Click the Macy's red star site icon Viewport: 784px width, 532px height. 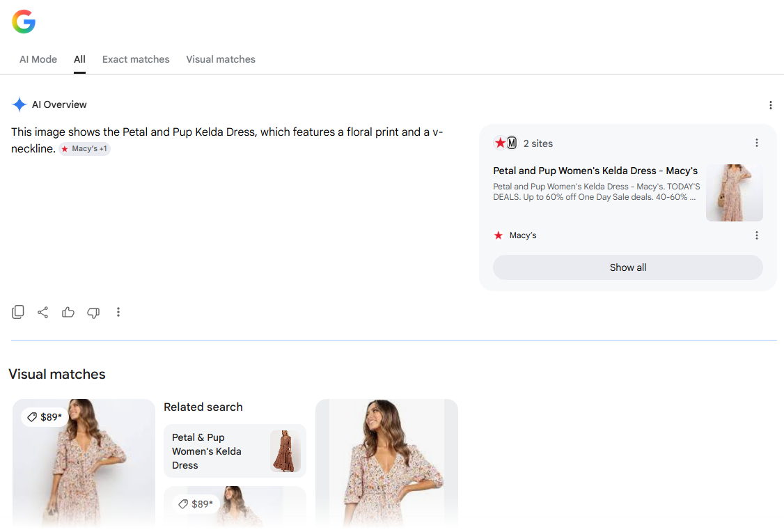coord(499,235)
